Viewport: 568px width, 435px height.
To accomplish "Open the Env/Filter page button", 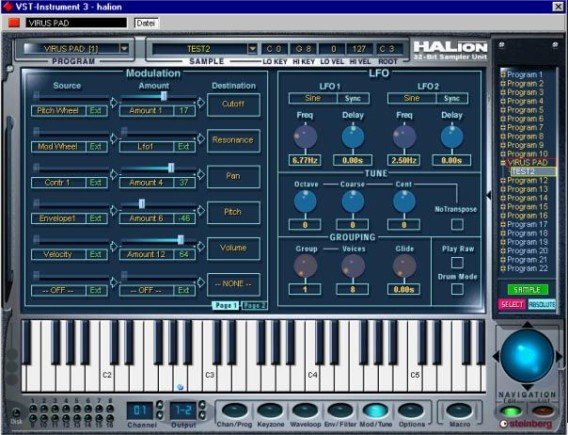I will click(340, 411).
